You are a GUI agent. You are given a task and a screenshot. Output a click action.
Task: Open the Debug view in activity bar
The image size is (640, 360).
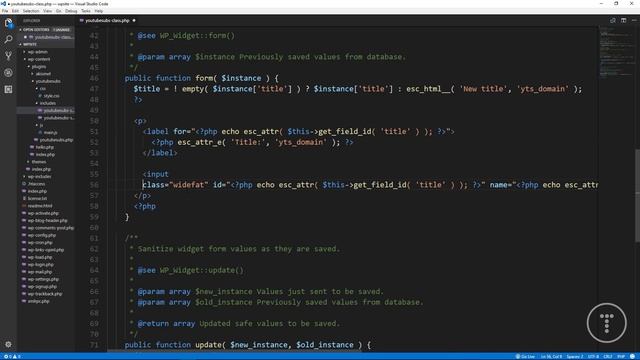point(8,73)
